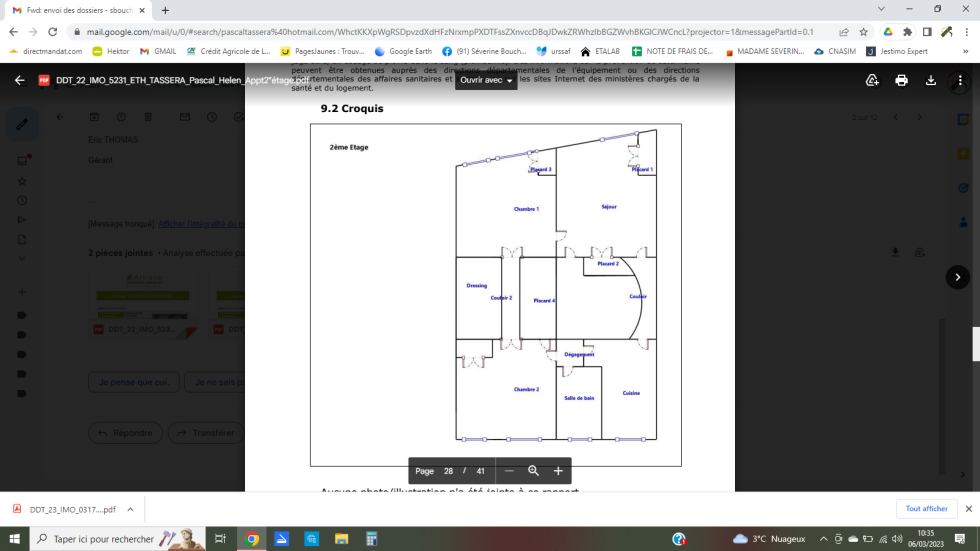This screenshot has width=980, height=551.
Task: Open volume control in tray
Action: tap(898, 539)
